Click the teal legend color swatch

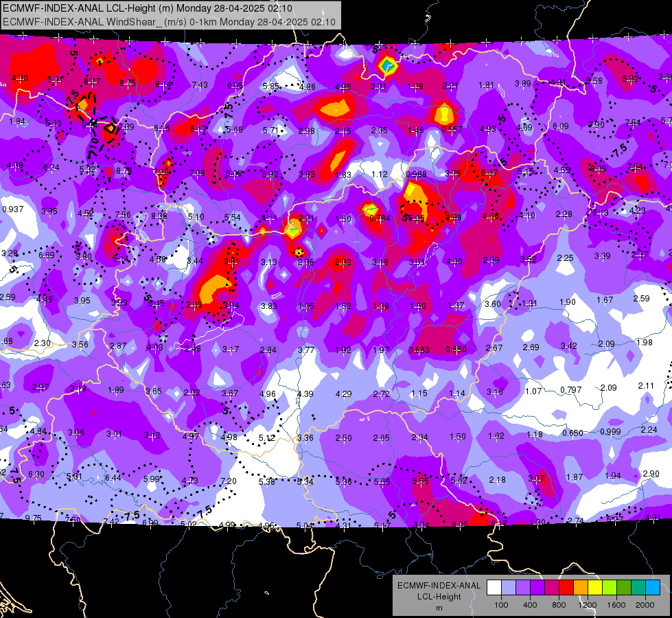[x=638, y=588]
